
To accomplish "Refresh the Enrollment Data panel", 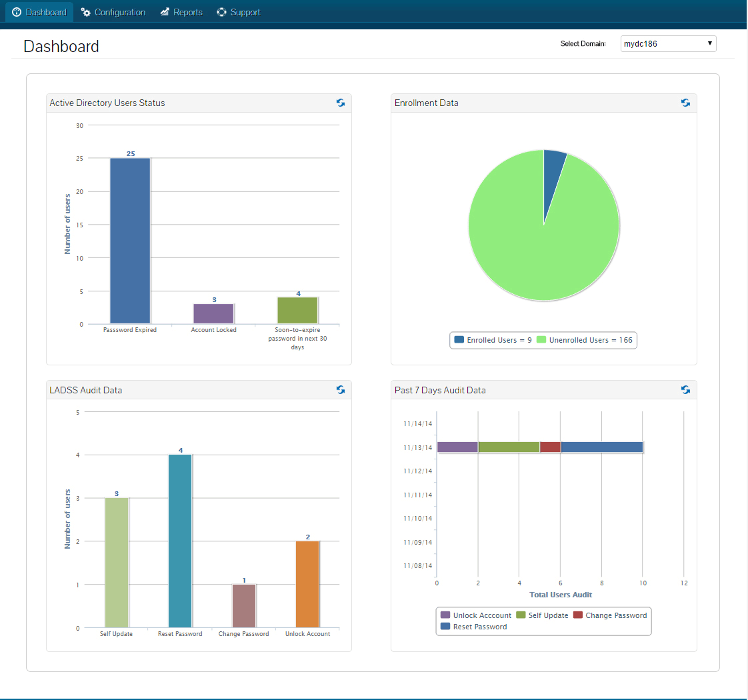I will [x=685, y=103].
